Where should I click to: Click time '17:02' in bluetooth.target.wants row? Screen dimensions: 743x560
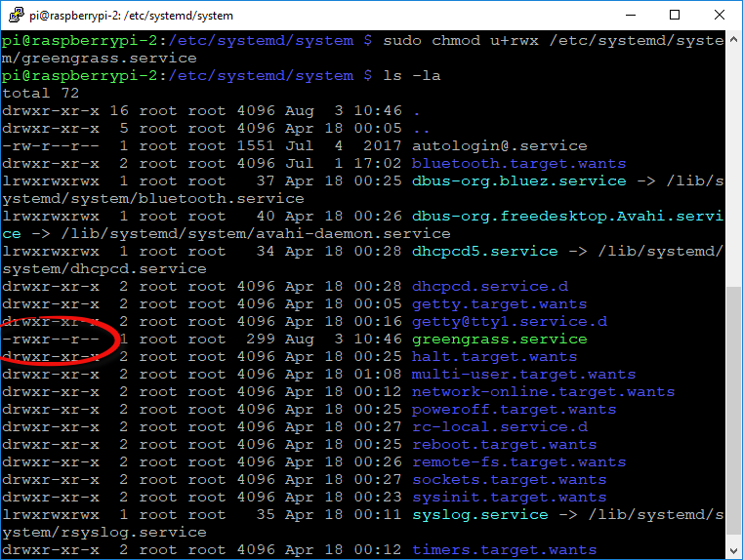[x=378, y=163]
